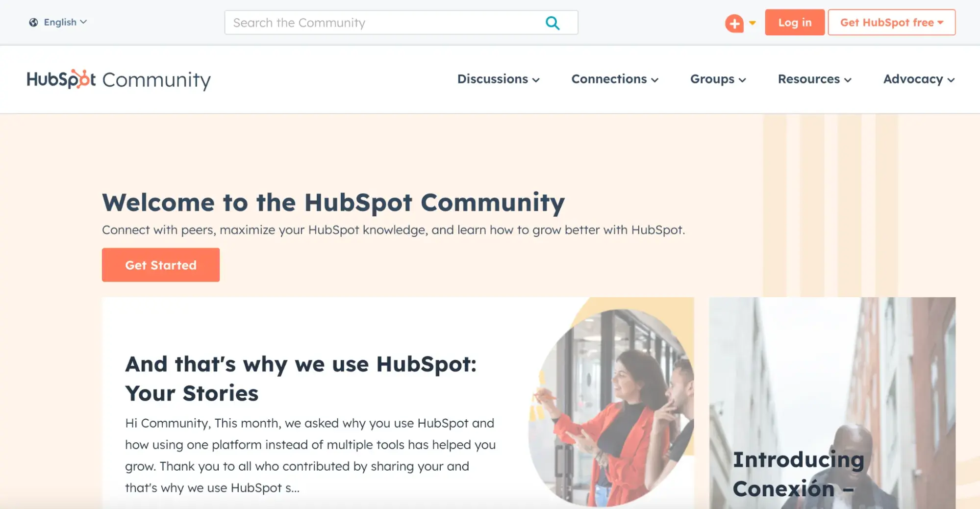Viewport: 980px width, 509px height.
Task: Click the 'Hi Community, This month' excerpt text
Action: (x=310, y=456)
